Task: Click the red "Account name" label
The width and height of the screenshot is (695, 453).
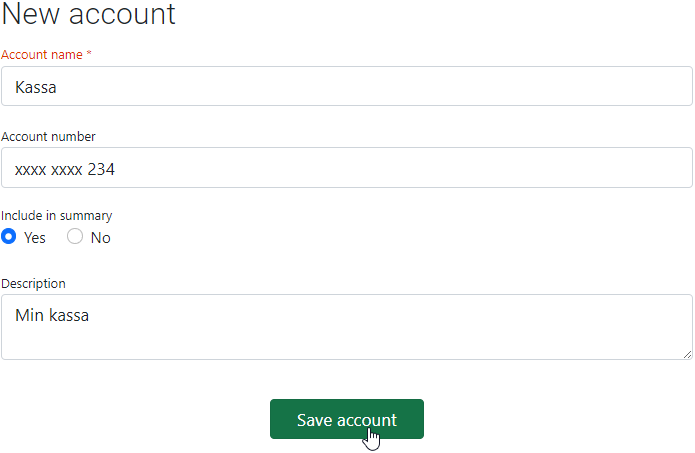Action: [42, 54]
